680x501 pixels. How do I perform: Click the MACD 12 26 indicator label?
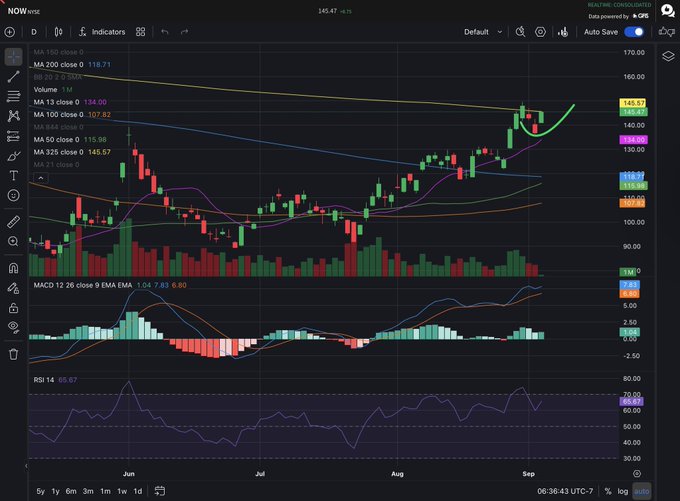tap(83, 285)
